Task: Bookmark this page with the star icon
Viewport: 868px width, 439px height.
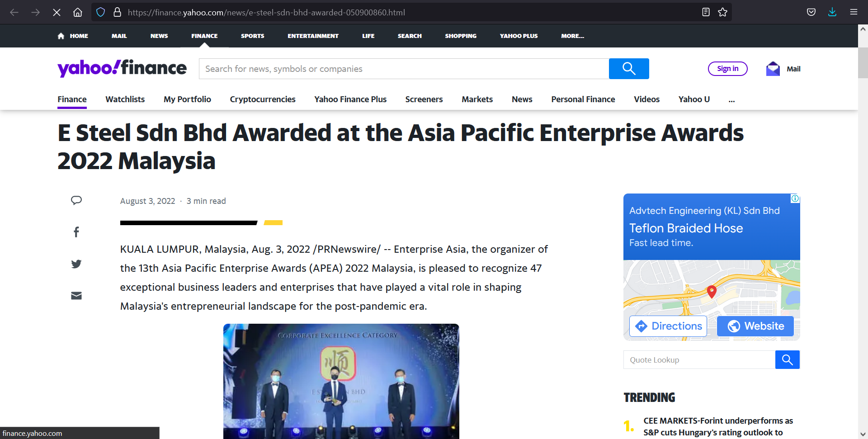Action: pyautogui.click(x=722, y=12)
